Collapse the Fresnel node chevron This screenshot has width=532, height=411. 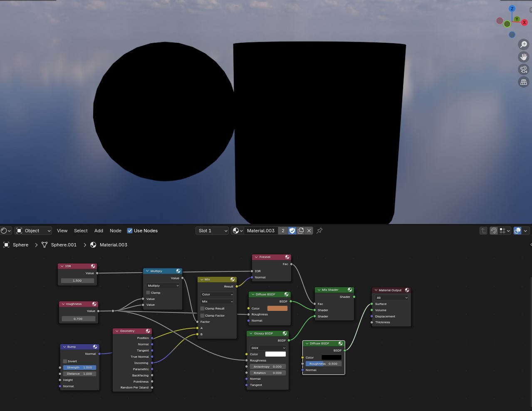pyautogui.click(x=256, y=257)
